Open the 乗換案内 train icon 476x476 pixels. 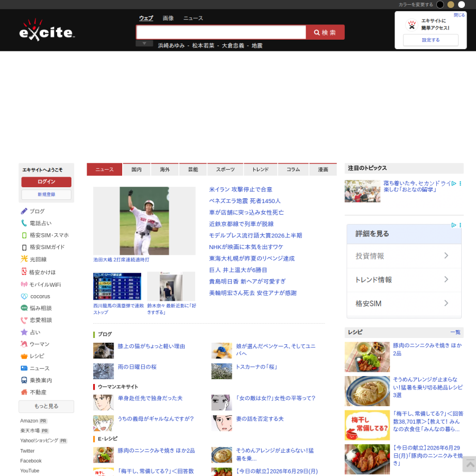pos(24,380)
